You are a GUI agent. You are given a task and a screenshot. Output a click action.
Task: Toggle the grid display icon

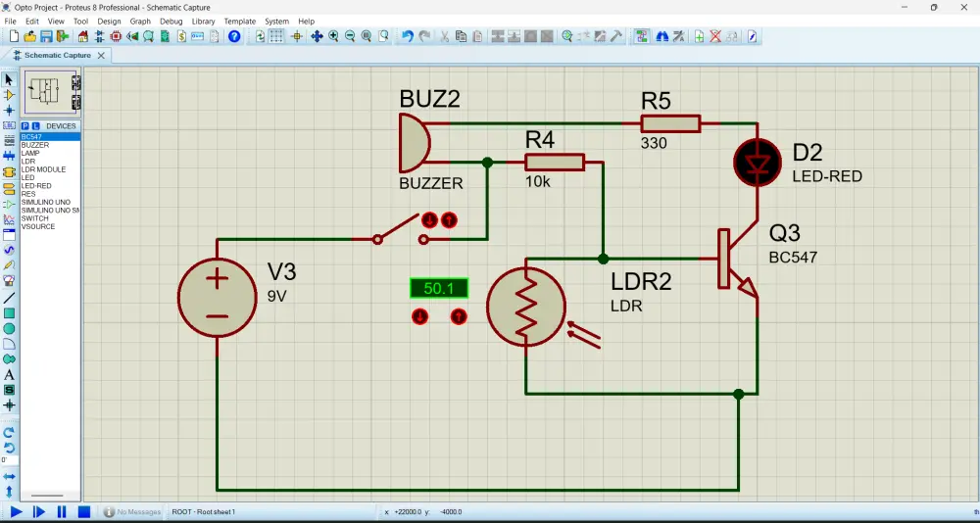(276, 36)
